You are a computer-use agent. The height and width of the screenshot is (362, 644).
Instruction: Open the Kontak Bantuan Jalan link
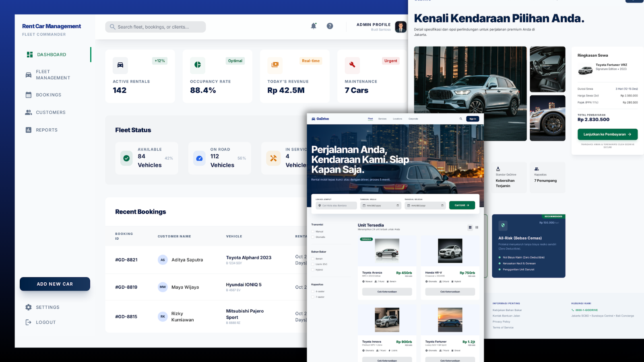506,316
